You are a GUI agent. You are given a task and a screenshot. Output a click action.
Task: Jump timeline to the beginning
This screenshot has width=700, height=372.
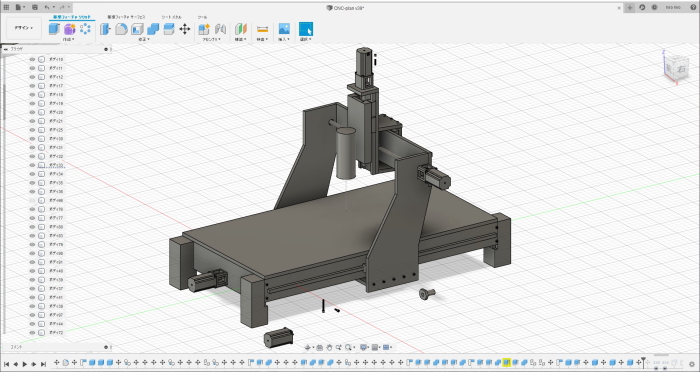tap(6, 364)
